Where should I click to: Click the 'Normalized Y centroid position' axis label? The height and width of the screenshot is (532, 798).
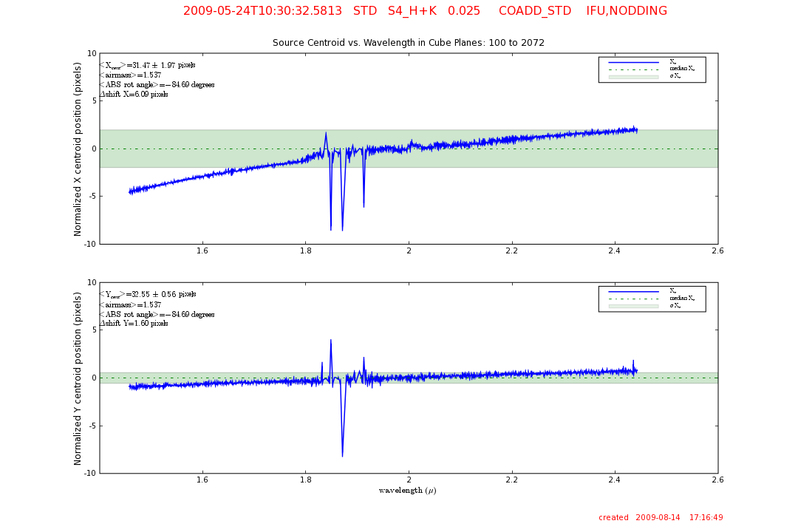(x=78, y=378)
